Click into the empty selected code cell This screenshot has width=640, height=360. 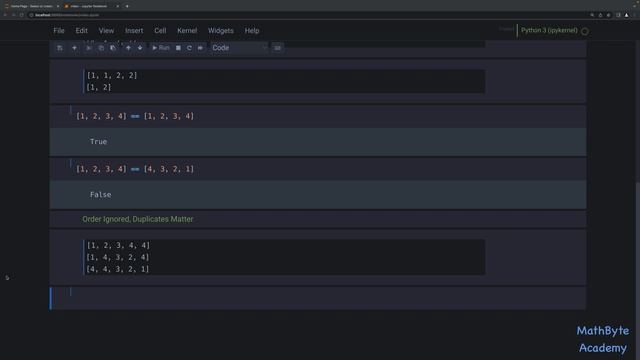[x=318, y=298]
